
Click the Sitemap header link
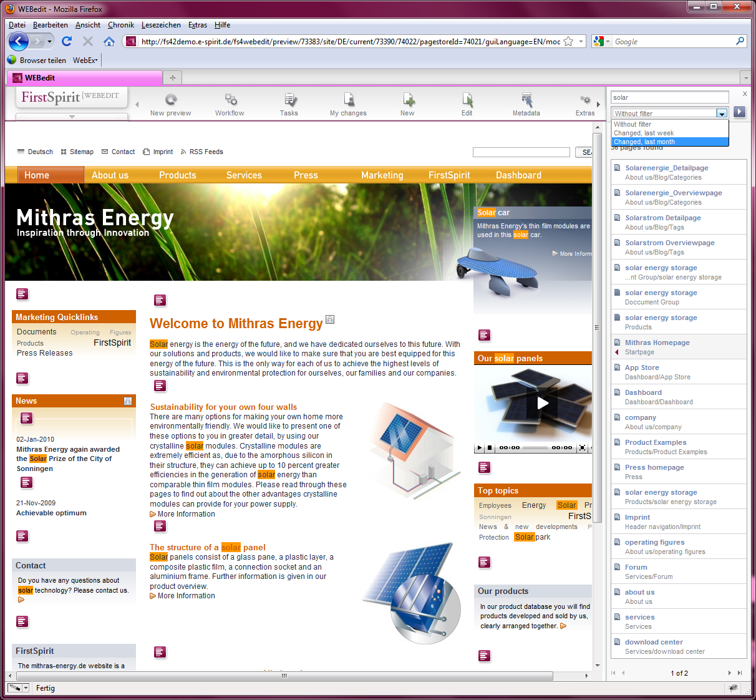click(77, 152)
